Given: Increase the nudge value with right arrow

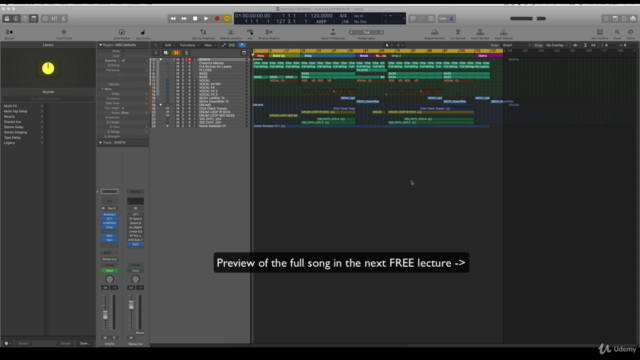Looking at the screenshot, I should pos(381,32).
